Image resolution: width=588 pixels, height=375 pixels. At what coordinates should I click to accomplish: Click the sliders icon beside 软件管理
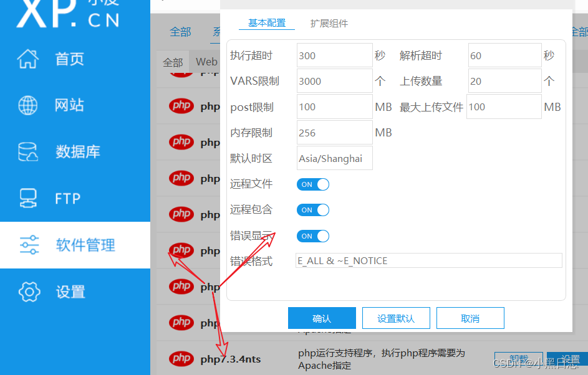(x=29, y=245)
